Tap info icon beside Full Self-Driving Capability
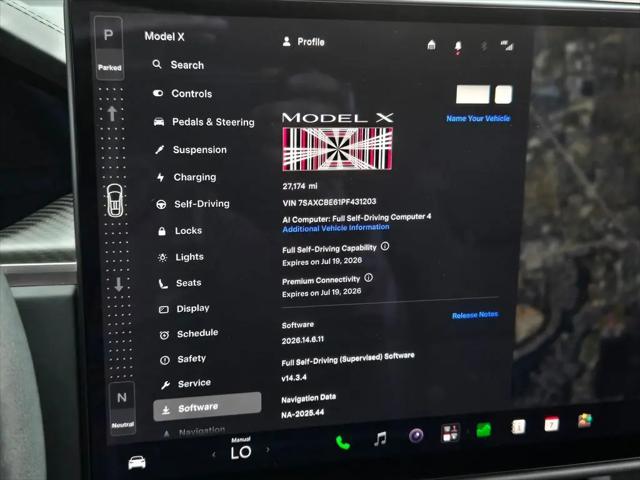The image size is (640, 480). [384, 246]
